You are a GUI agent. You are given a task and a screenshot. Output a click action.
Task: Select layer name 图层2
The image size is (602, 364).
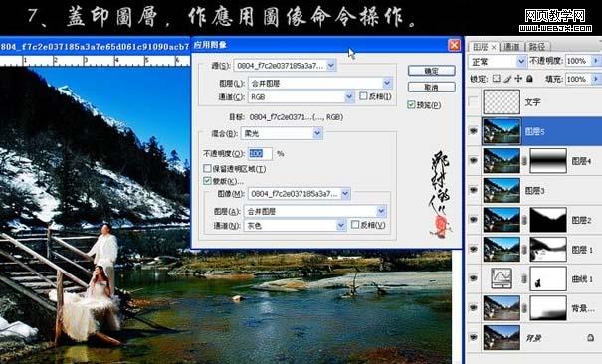[581, 220]
